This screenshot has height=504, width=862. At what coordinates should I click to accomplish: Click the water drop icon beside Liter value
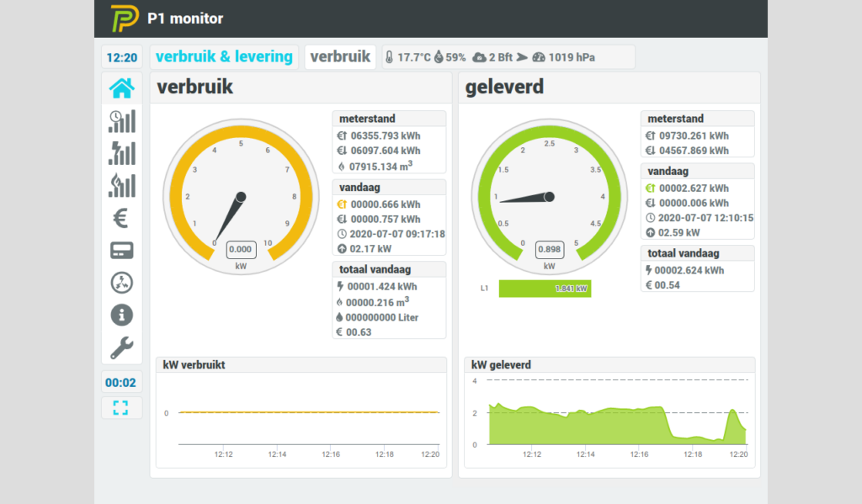[339, 317]
